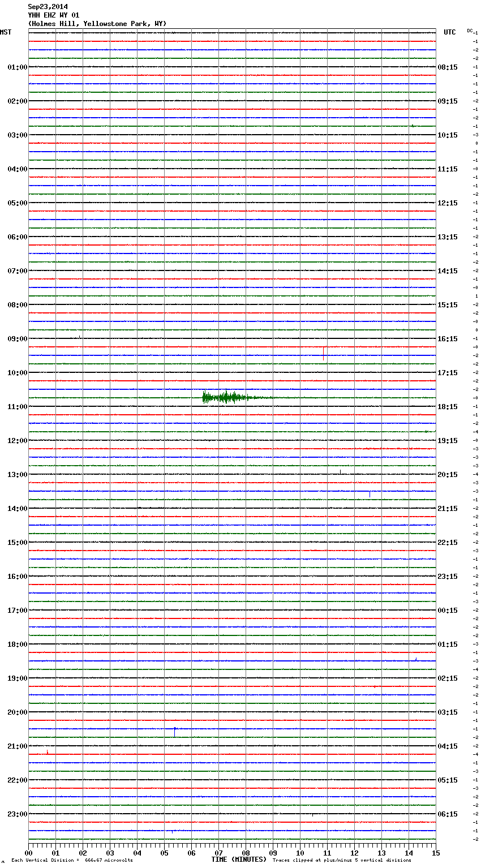Viewport: 481px width, 868px height.
Task: Select the 15 minute tick label on x-axis
Action: coord(435,853)
